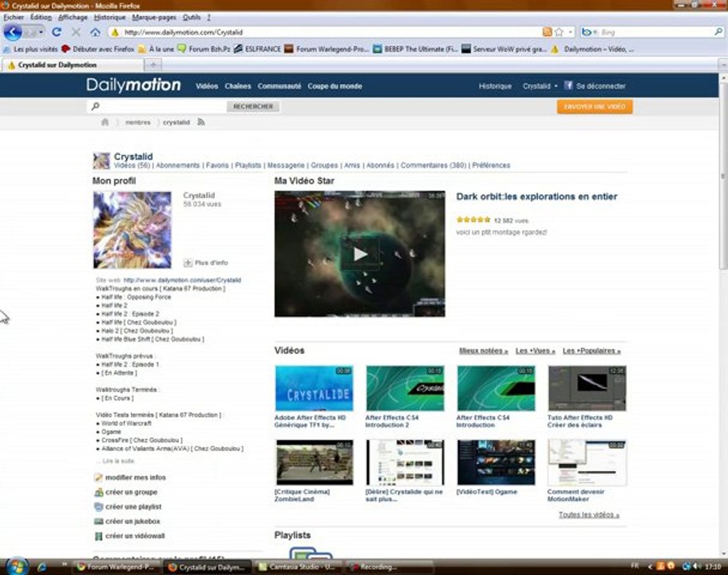Open the search engine selector dropdown

(x=590, y=32)
